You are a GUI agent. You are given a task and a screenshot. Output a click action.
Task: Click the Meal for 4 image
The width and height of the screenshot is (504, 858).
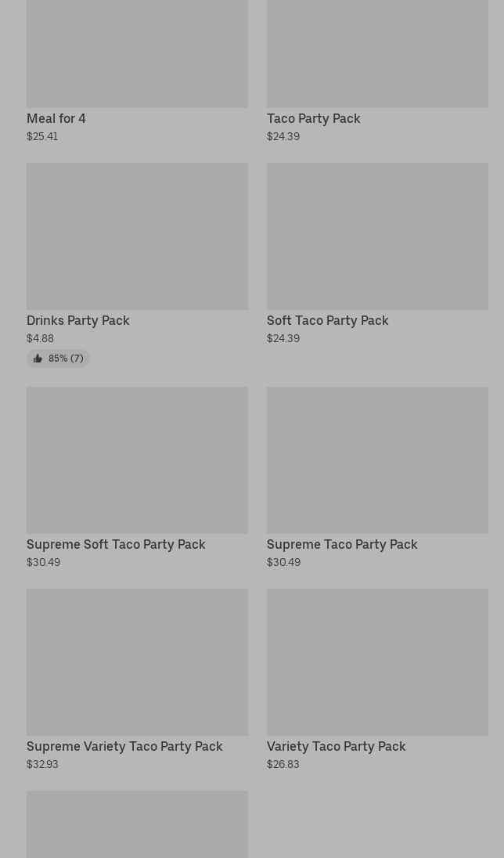pyautogui.click(x=138, y=53)
